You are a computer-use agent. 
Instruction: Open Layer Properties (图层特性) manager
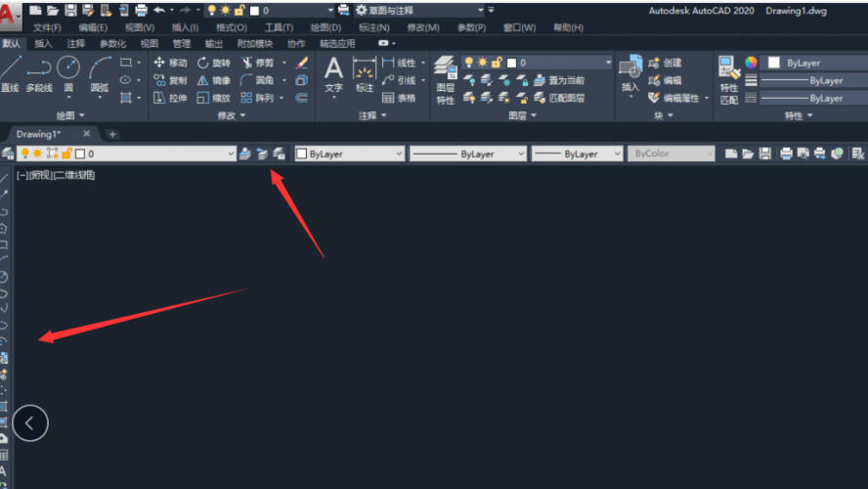[445, 80]
